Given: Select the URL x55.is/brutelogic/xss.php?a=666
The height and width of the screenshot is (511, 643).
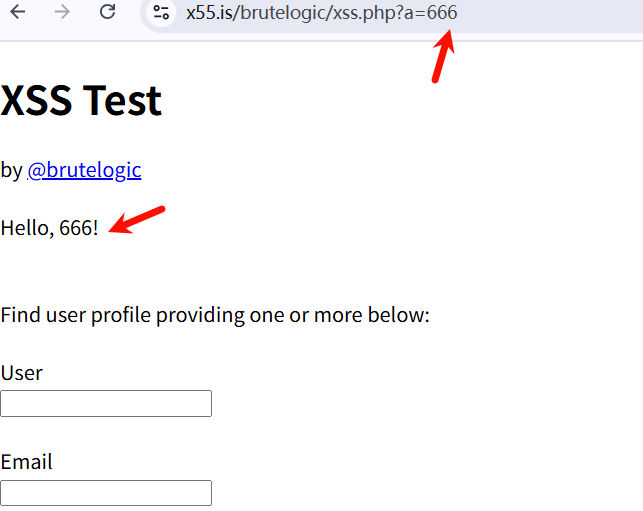Looking at the screenshot, I should (x=322, y=13).
